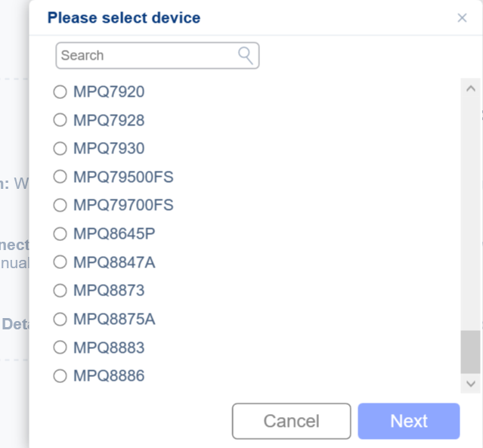Focus the device Search field
This screenshot has width=483, height=448.
(x=157, y=56)
